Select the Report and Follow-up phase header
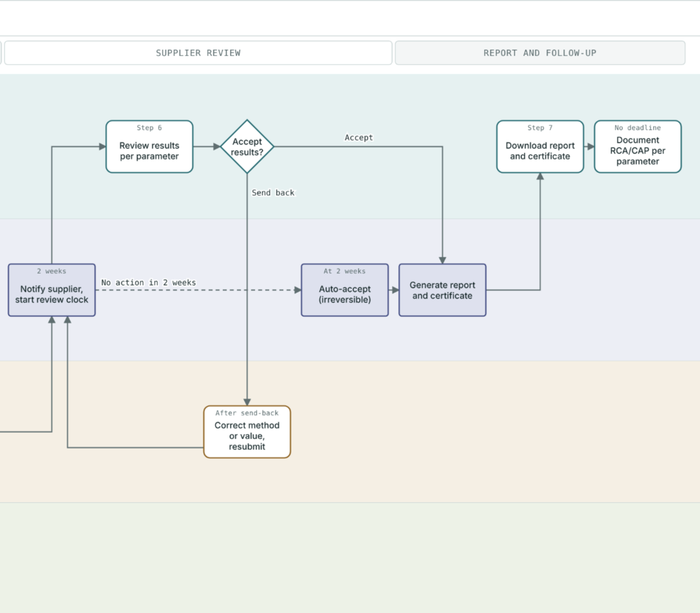This screenshot has width=700, height=613. point(540,53)
